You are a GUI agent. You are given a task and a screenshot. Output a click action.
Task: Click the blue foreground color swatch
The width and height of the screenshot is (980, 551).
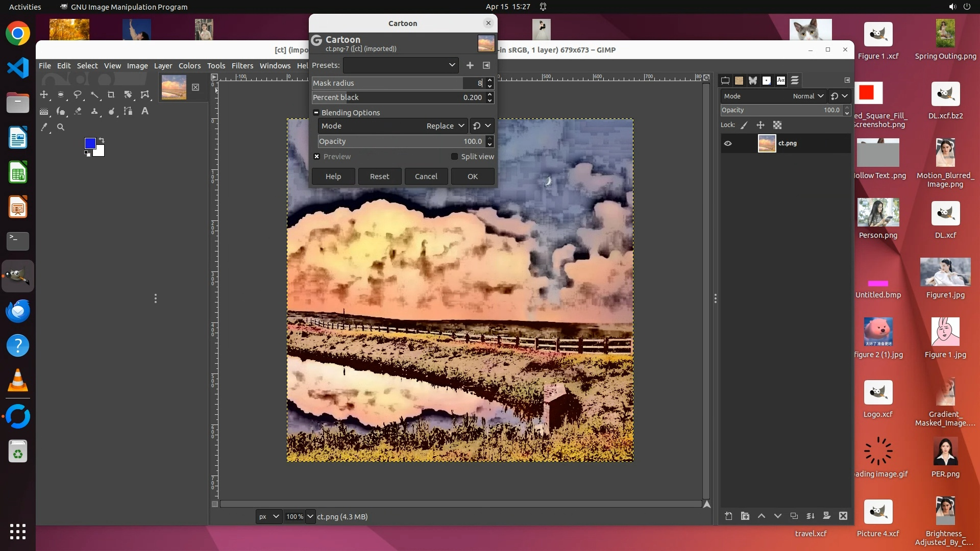tap(90, 143)
